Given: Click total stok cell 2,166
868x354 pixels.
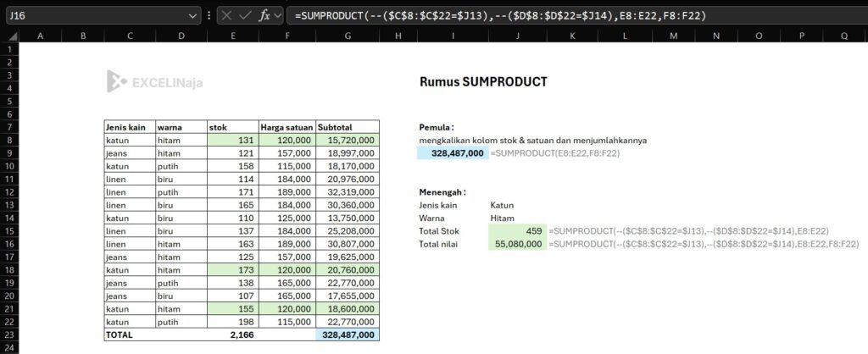Looking at the screenshot, I should point(232,335).
